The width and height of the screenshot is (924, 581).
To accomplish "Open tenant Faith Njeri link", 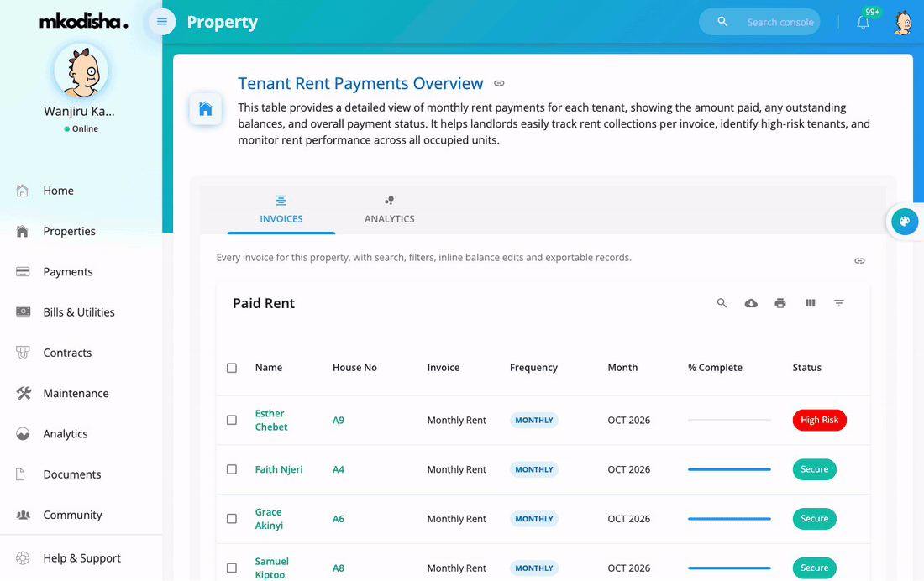I will [279, 469].
